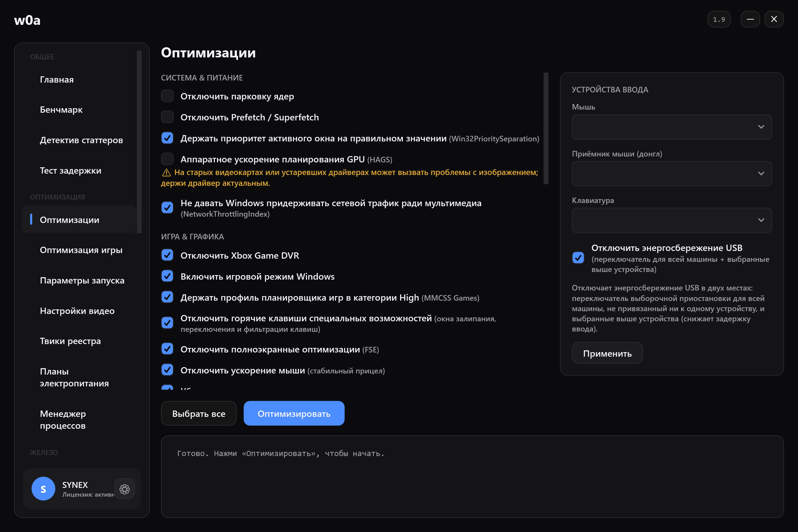Minimize the w0a window
The image size is (798, 532).
pos(750,19)
